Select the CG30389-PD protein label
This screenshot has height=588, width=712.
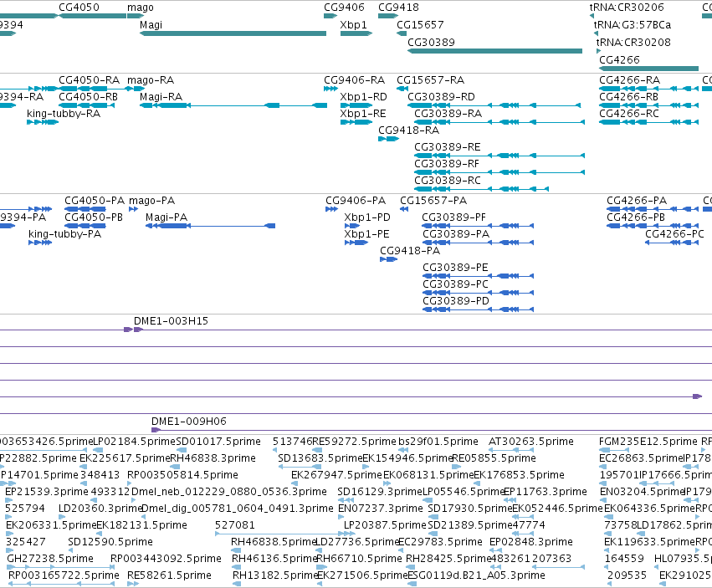[456, 301]
